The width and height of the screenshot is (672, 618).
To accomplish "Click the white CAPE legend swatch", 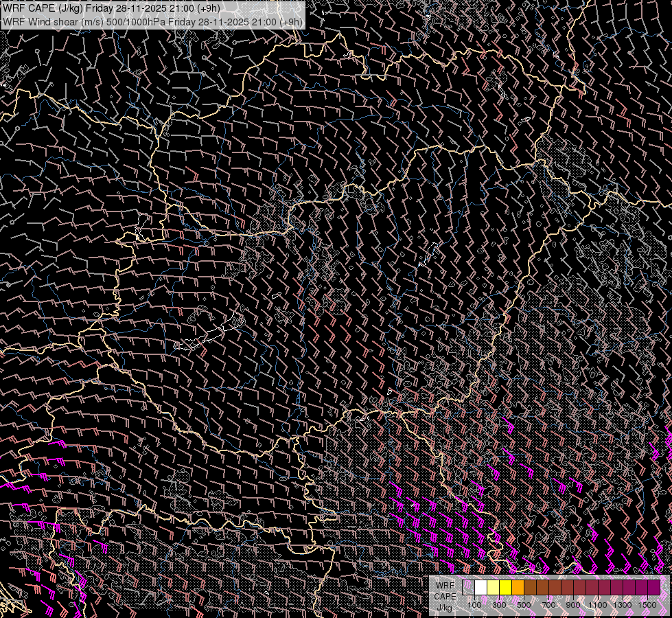I will click(480, 588).
